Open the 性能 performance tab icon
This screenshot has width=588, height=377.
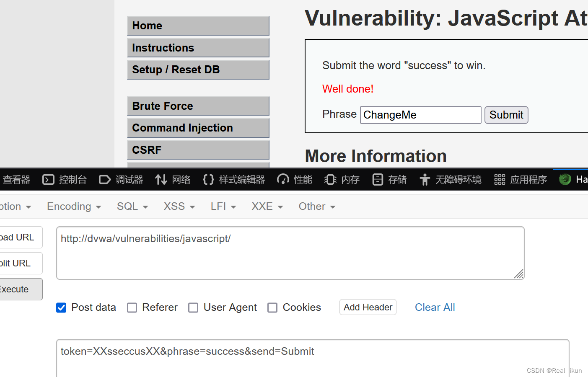coord(283,180)
